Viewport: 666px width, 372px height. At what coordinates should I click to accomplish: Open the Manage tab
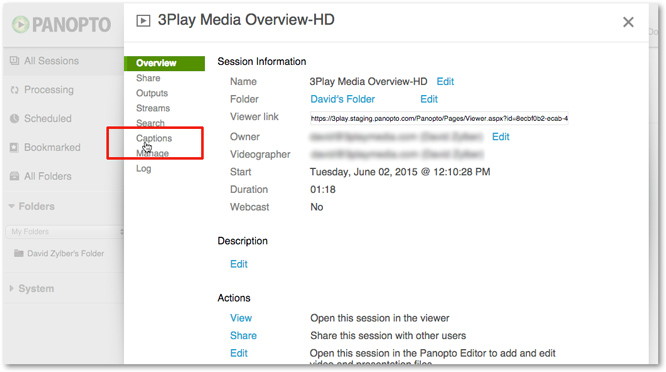point(152,153)
